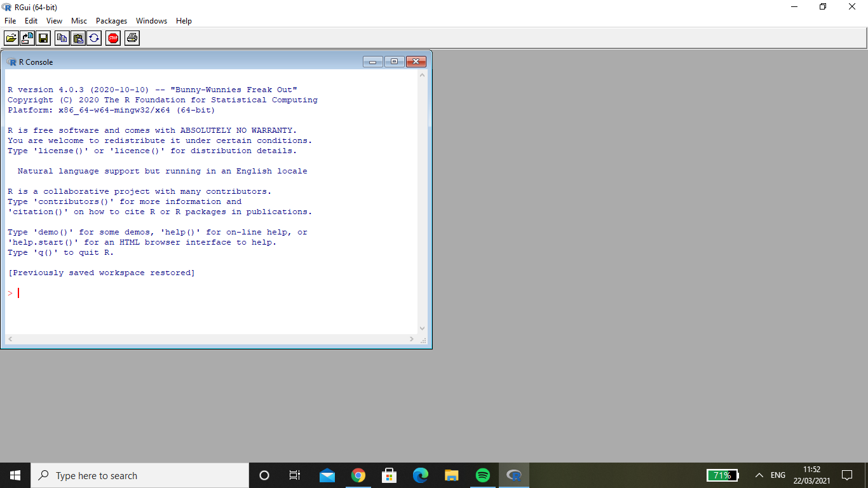Save workspace via floppy disk icon
Screen dimensions: 868x488
pyautogui.click(x=43, y=38)
